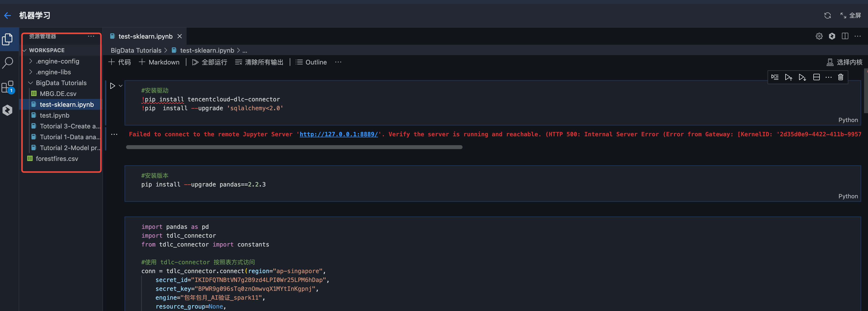The image size is (868, 311).
Task: Open notebook settings via the gear icon
Action: point(819,36)
